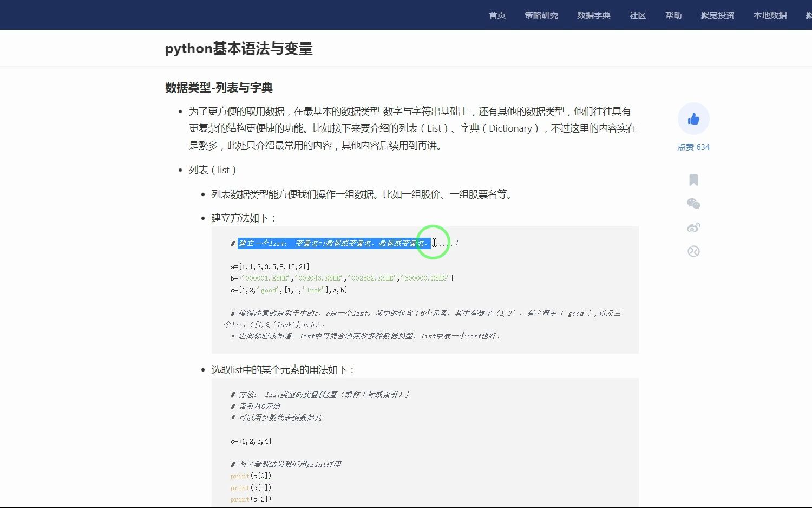Click the comment 值得注意的是例子中的c
Image resolution: width=812 pixels, height=508 pixels.
[423, 319]
